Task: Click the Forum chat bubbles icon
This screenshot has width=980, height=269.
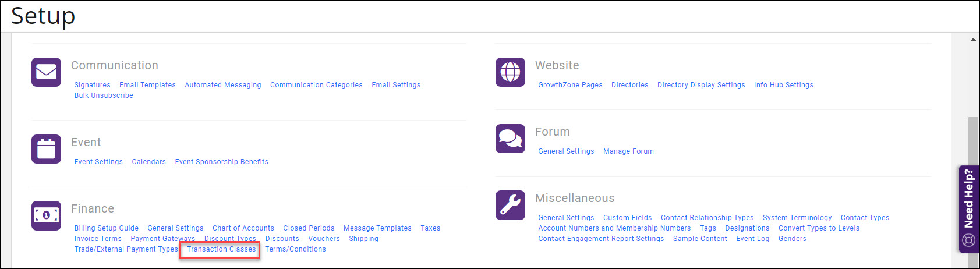Action: (510, 139)
